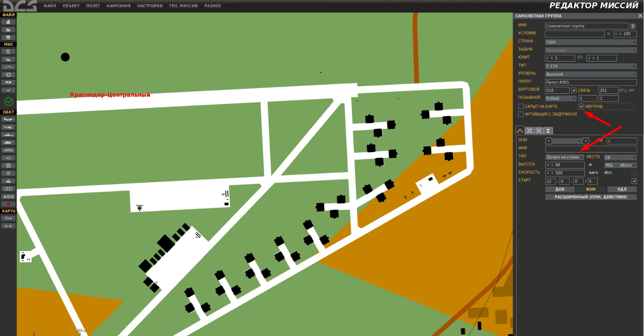Open the ПОЛЕТ menu
The width and height of the screenshot is (644, 336).
[x=93, y=6]
